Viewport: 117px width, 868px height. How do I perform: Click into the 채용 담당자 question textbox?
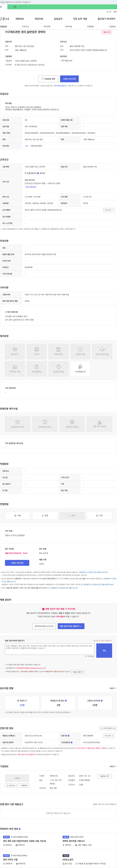pyautogui.click(x=49, y=649)
